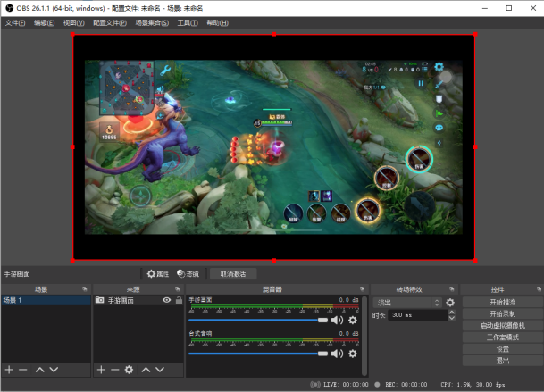This screenshot has height=392, width=544.
Task: Click the mixer vertical scrollbar
Action: point(364,336)
